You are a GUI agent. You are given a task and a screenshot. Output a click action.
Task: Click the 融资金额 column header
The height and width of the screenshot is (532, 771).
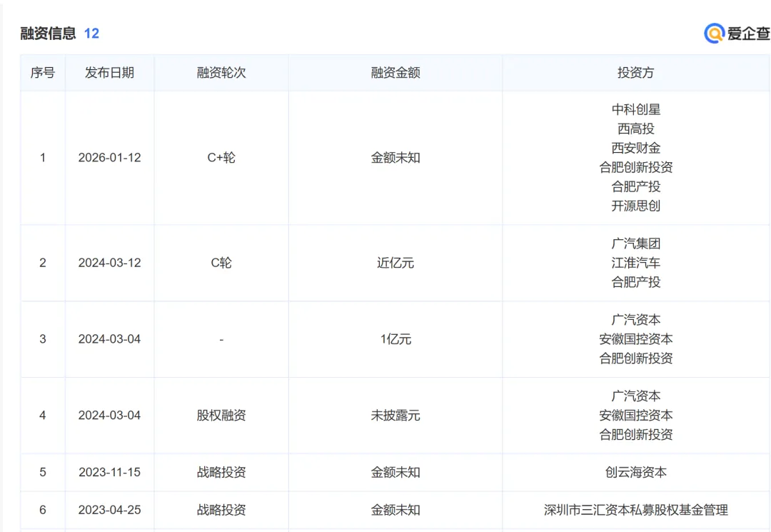coord(395,73)
